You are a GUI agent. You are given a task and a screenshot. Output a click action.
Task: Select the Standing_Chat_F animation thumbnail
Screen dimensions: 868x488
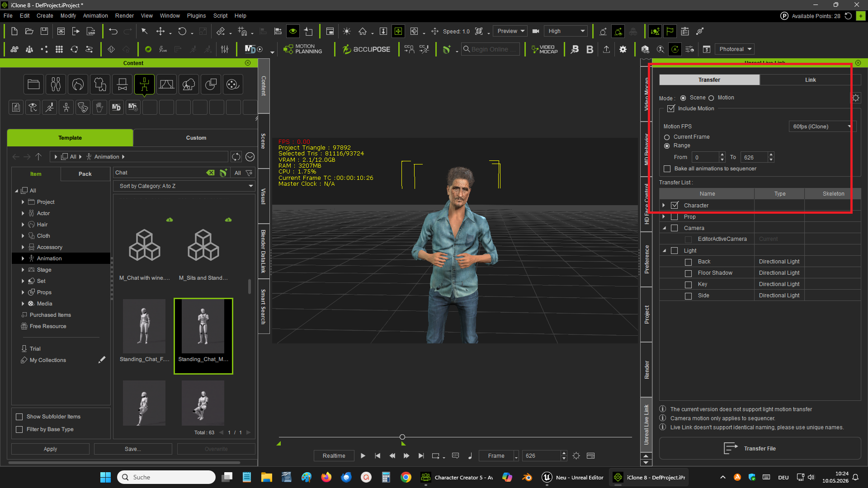144,331
